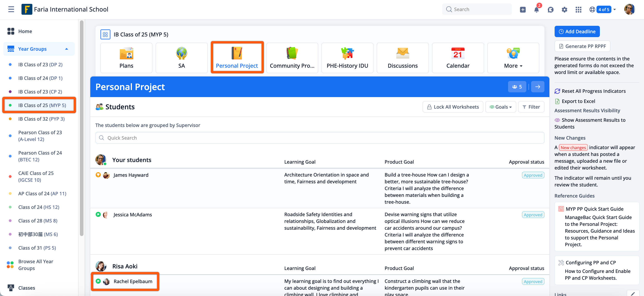Click Generate PP RPPF
The width and height of the screenshot is (644, 296).
coord(582,46)
